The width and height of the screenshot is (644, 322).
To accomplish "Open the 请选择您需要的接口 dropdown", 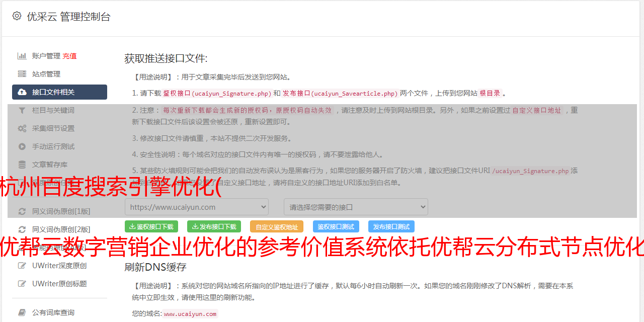I will coord(356,207).
